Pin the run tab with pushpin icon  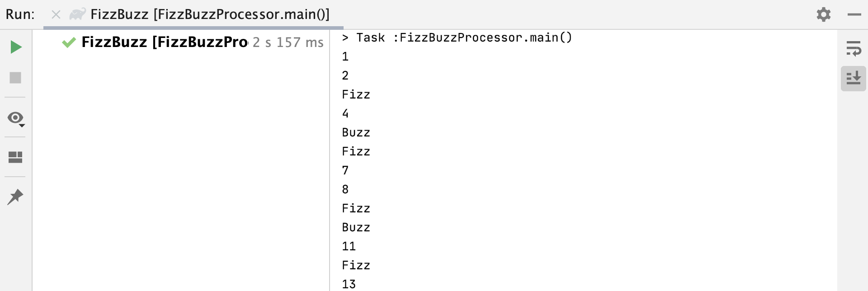(15, 197)
